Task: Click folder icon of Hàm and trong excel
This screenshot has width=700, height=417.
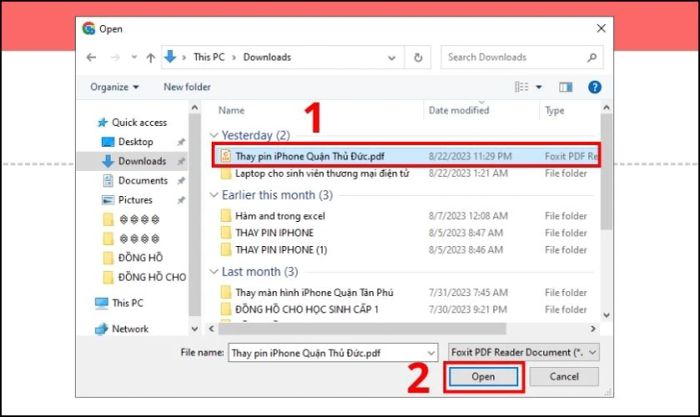Action: tap(226, 216)
